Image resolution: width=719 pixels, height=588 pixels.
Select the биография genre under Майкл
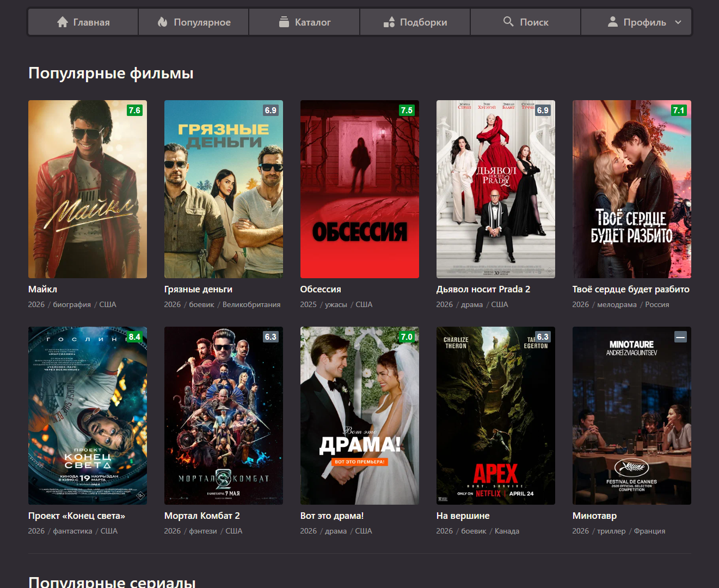[72, 304]
